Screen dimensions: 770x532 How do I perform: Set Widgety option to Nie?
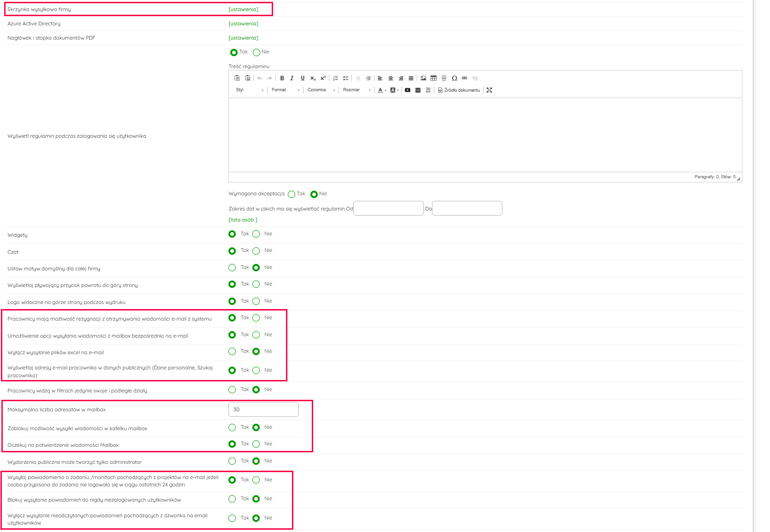(256, 234)
